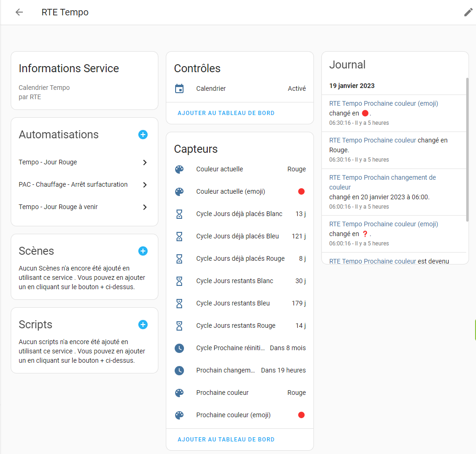Screen dimensions: 476x454
Task: Click palette icon of Couleur actuelle
Action: 179,169
